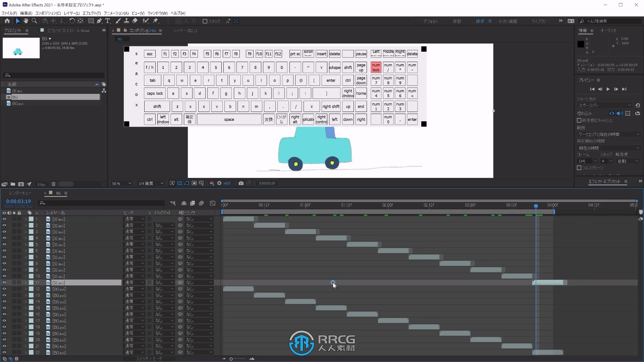Check the full screen (フルスクリーン) box
Viewport: 644px width, 362px height.
click(579, 168)
